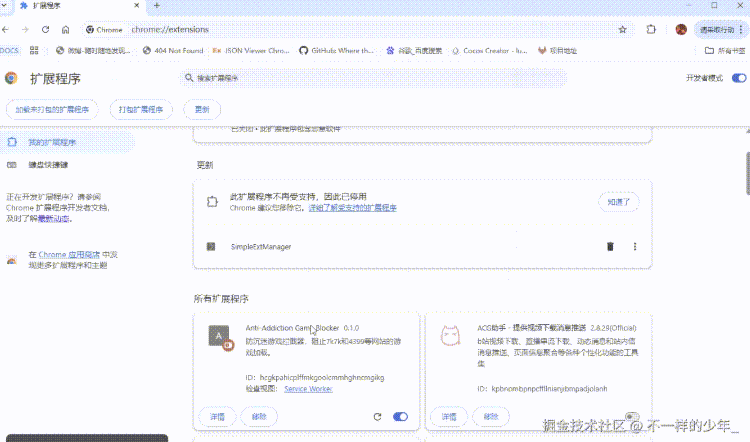Select keyboard shortcuts in the sidebar
750x442 pixels.
(48, 165)
